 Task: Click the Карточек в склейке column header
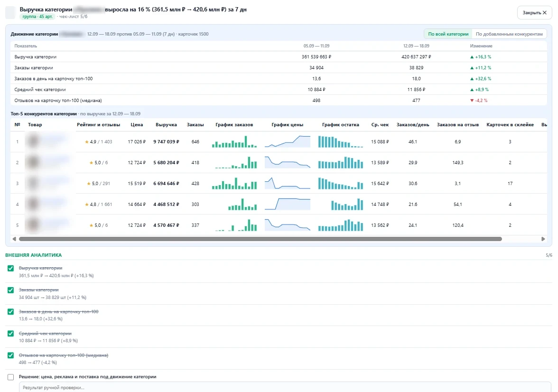tap(510, 125)
